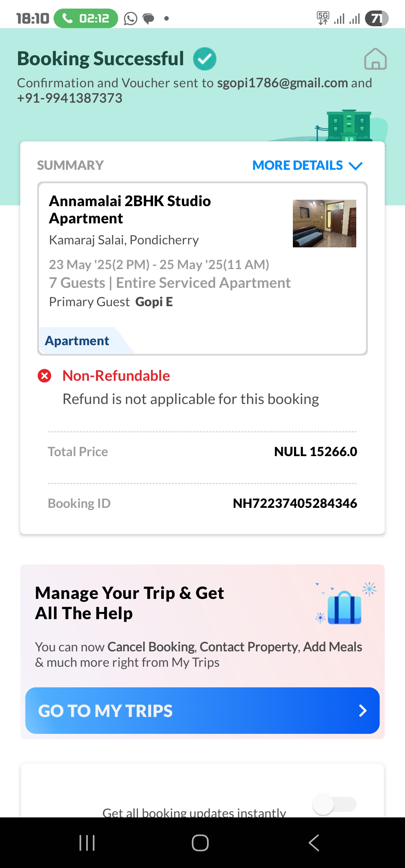This screenshot has height=868, width=405.
Task: Tap the sgopi1786@gmail.com email address
Action: (282, 83)
